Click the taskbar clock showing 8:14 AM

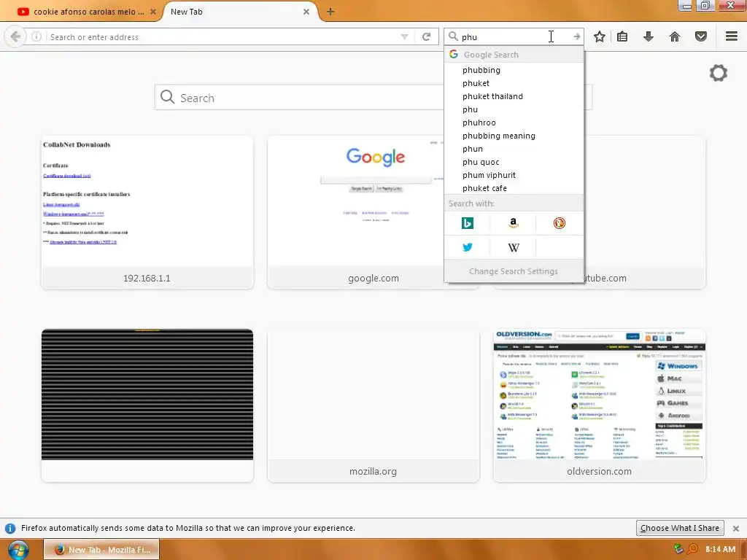coord(720,549)
